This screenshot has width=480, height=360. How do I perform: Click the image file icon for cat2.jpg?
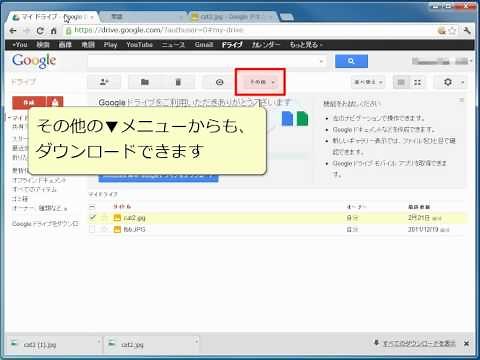[117, 218]
